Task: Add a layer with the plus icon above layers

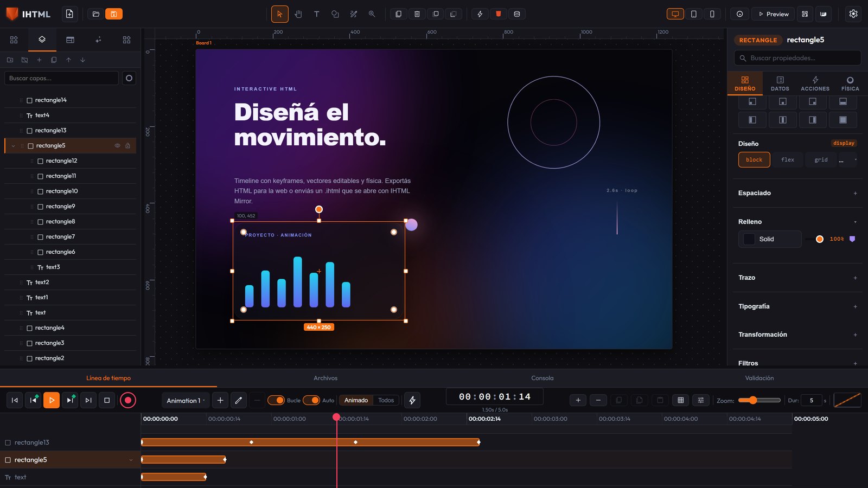Action: pos(39,60)
